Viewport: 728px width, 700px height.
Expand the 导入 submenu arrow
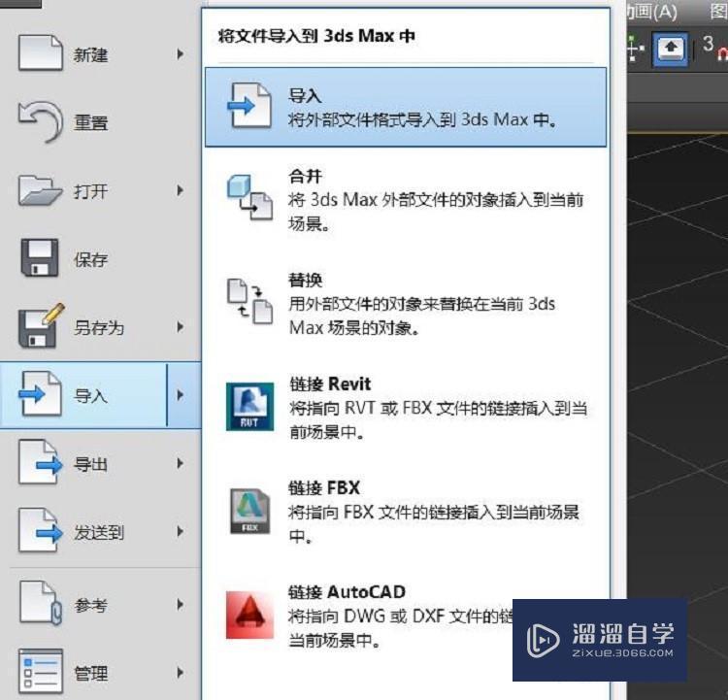point(181,395)
